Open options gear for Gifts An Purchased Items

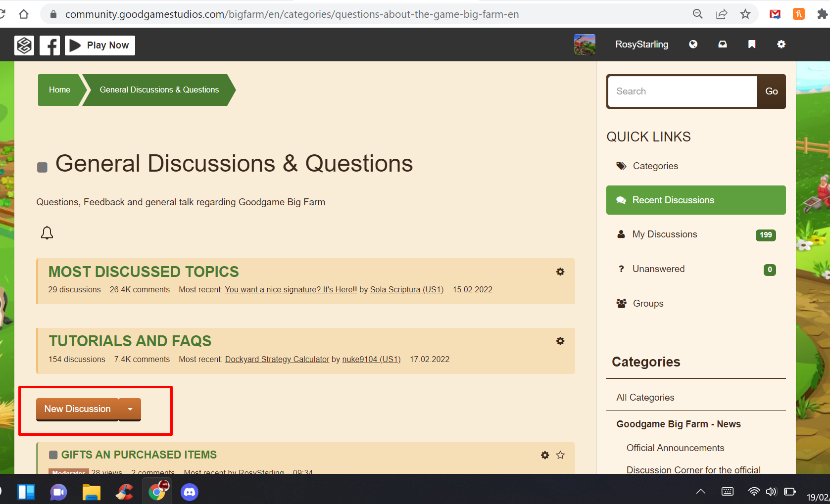[545, 455]
